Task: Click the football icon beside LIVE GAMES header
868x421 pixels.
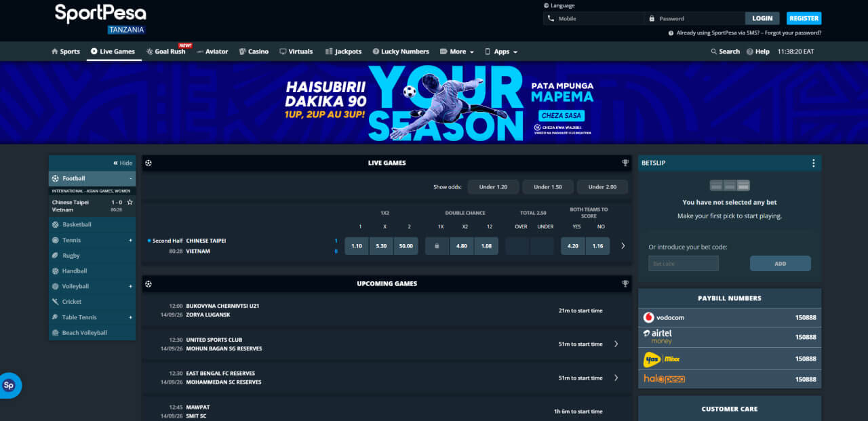Action: tap(149, 163)
